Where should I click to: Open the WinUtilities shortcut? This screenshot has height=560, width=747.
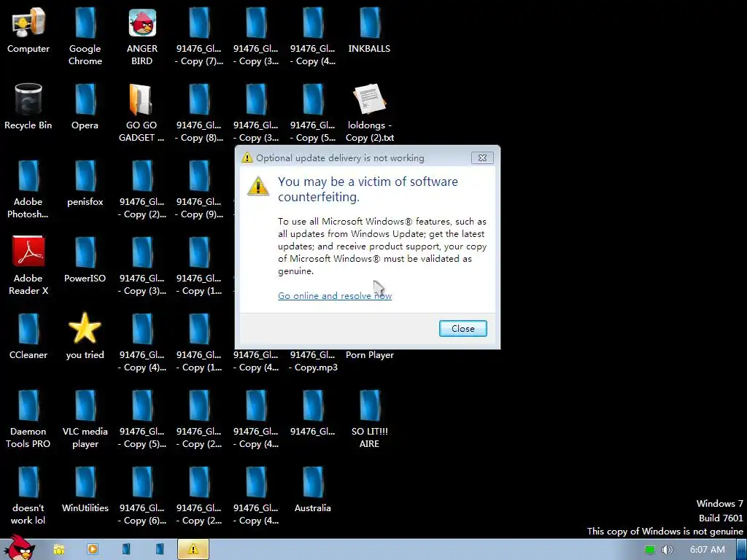click(85, 489)
